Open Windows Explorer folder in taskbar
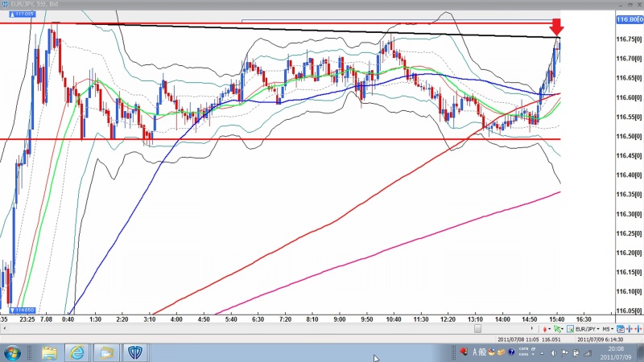 tap(50, 352)
